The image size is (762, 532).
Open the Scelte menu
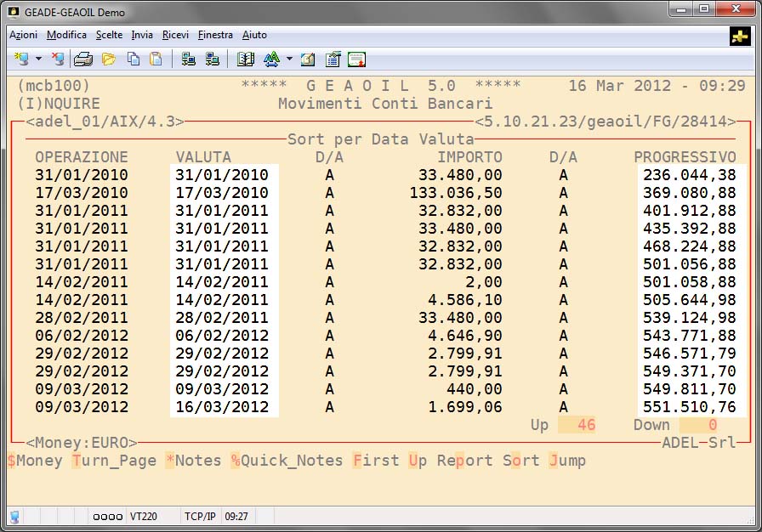point(109,35)
